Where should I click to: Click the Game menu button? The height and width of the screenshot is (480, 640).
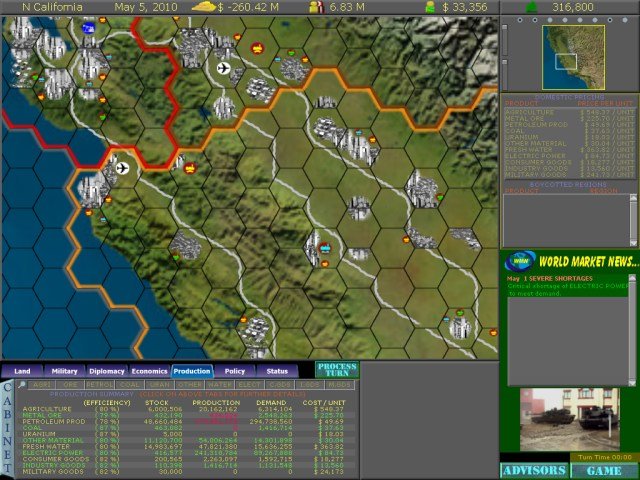(604, 470)
